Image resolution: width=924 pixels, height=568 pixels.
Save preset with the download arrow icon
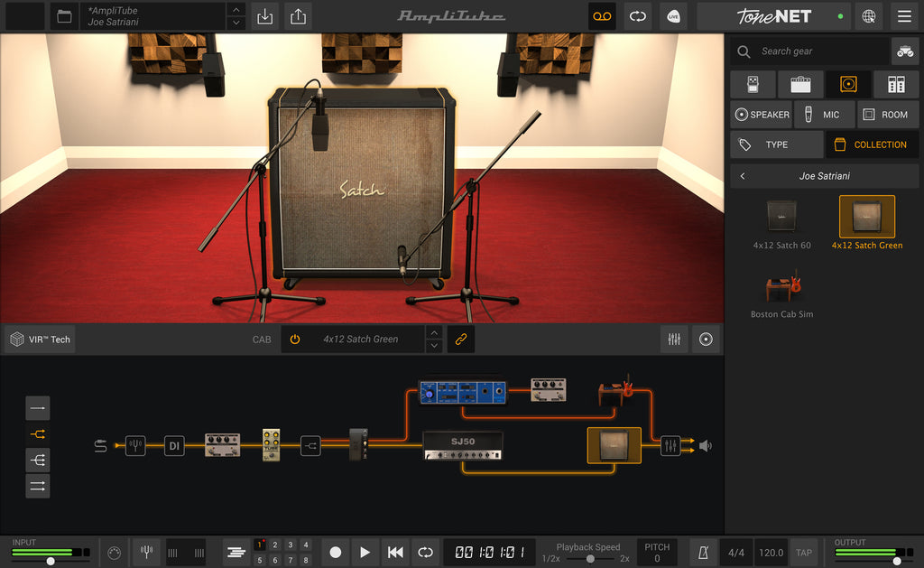(x=265, y=16)
